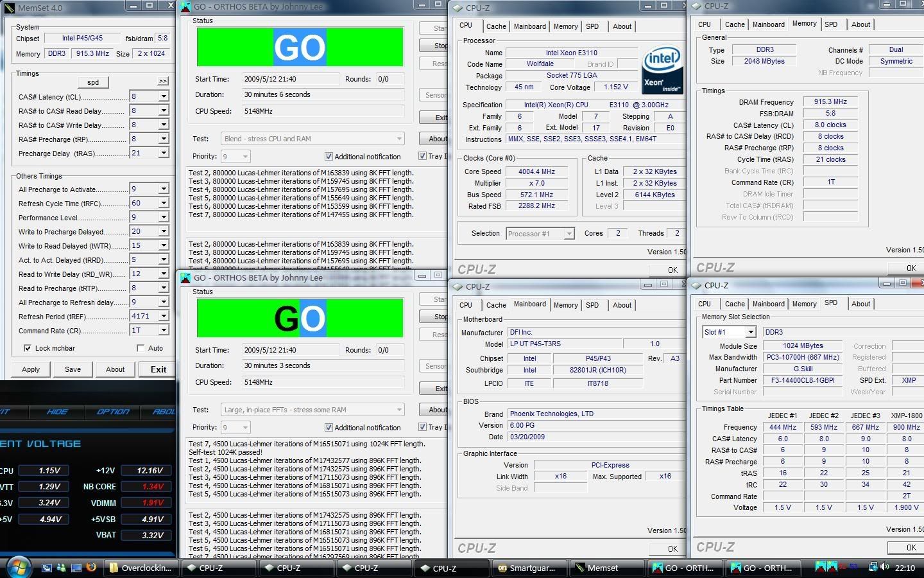Switch to the SPD tab in the CPU-Z window showing DRAM Frequency

[831, 24]
